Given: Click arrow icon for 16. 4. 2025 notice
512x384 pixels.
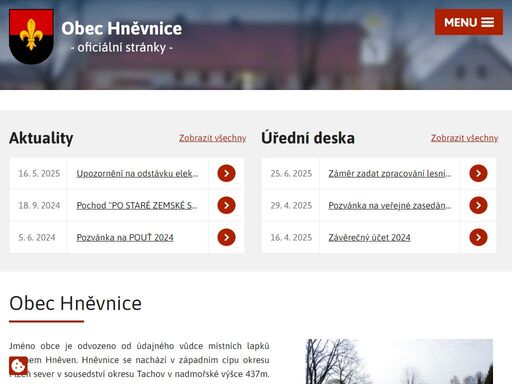Looking at the screenshot, I should (x=478, y=237).
